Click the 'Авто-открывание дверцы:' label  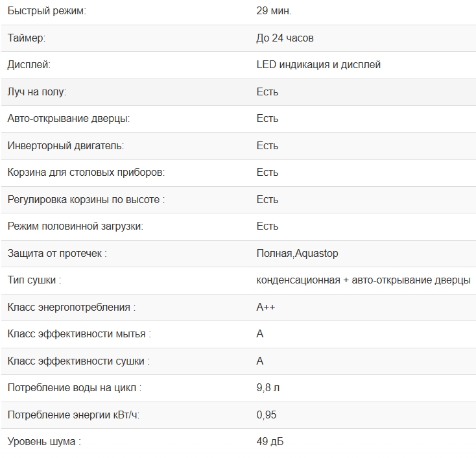pos(68,119)
